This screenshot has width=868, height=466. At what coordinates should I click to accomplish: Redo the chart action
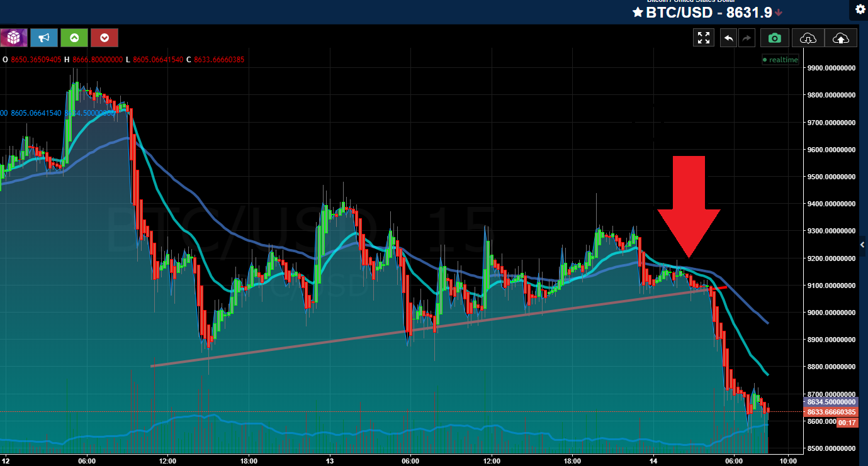[x=747, y=38]
